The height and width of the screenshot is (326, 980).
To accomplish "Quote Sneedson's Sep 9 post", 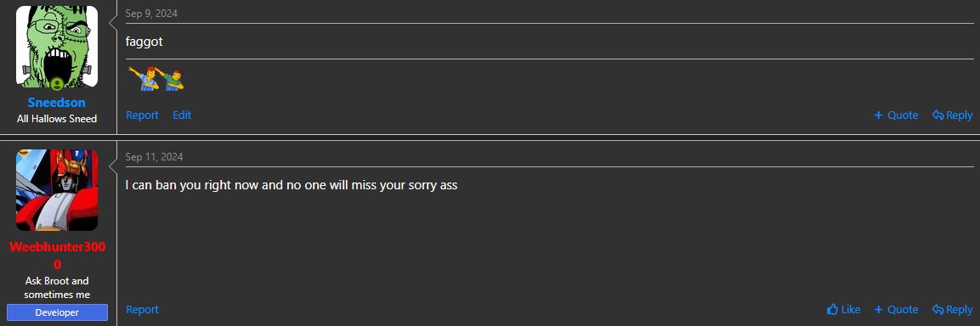I will pos(896,115).
